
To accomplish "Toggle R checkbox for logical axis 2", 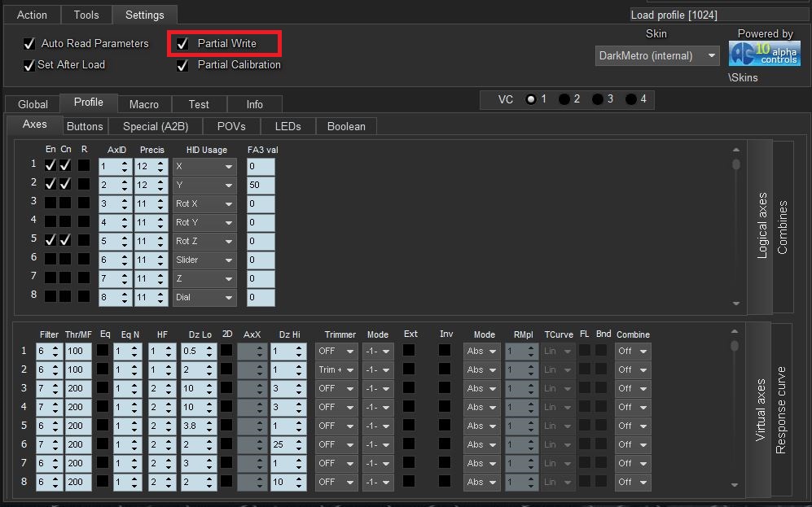I will (x=84, y=184).
